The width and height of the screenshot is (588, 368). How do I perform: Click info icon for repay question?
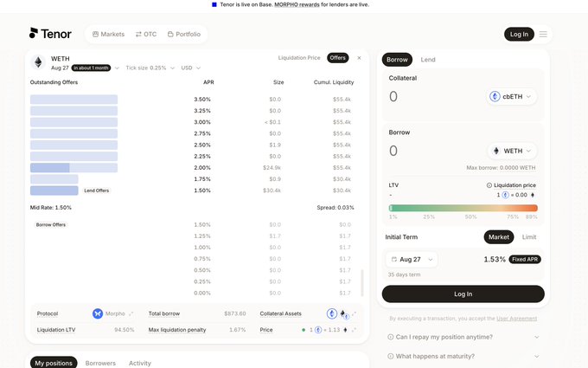[x=390, y=337]
